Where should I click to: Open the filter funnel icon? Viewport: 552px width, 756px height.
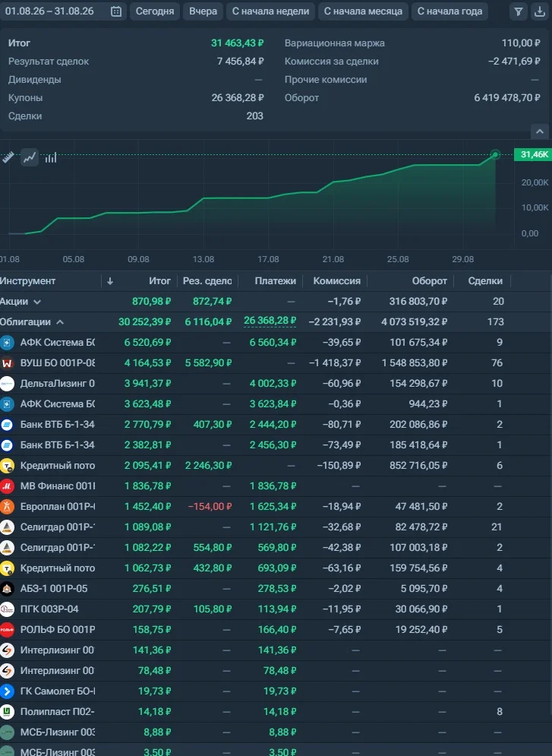click(x=518, y=11)
